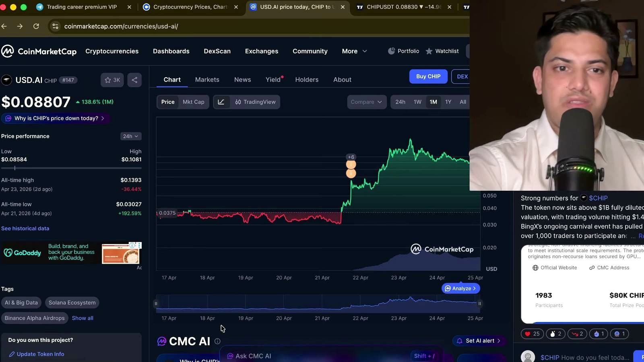Select the Solana Ecosystem tag

72,302
